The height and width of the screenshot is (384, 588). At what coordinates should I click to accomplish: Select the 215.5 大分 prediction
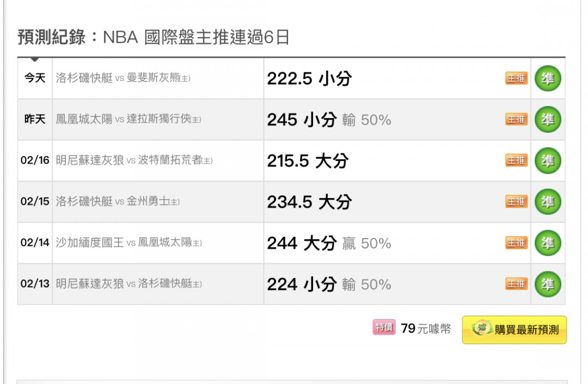click(x=308, y=161)
